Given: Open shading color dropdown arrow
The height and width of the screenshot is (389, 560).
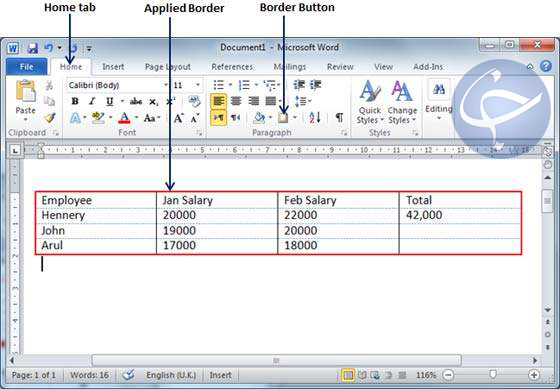Looking at the screenshot, I should coord(270,118).
